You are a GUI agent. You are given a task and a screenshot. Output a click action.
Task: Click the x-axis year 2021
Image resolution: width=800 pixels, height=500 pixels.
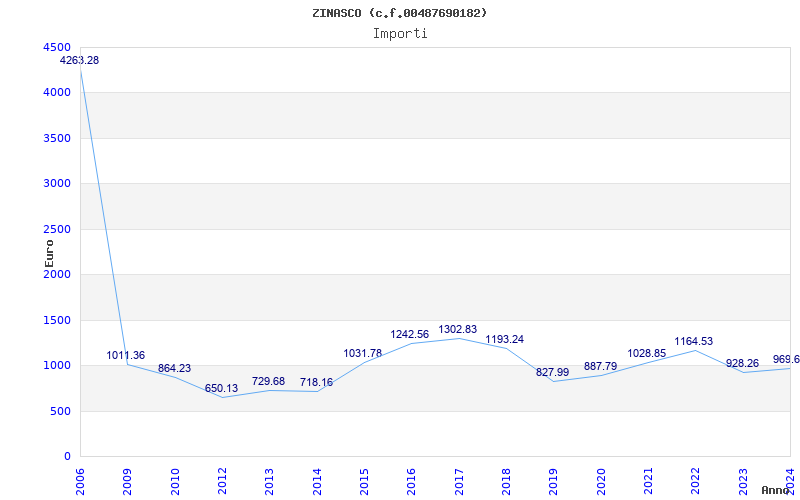(x=648, y=481)
